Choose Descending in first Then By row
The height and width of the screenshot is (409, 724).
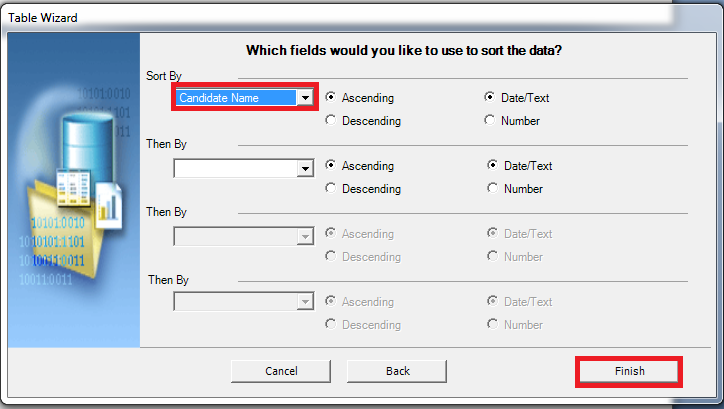click(x=331, y=189)
